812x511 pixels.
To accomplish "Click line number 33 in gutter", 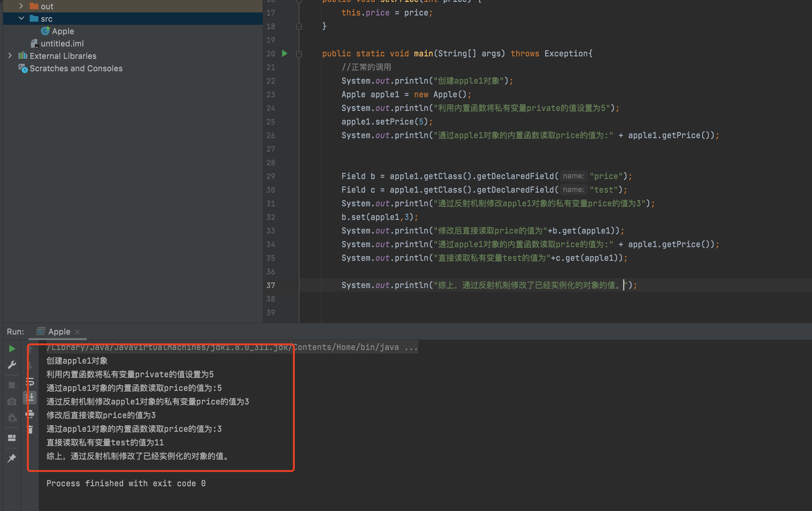I will pyautogui.click(x=270, y=231).
